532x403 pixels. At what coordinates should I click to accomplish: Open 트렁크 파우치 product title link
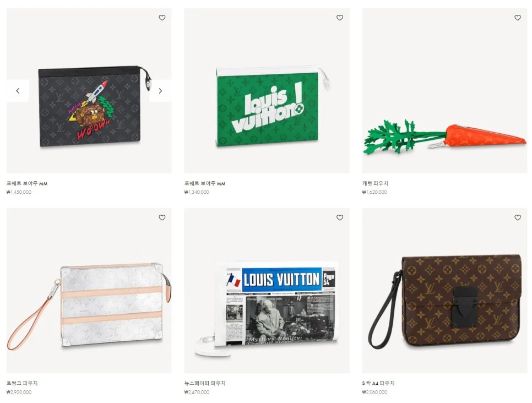(22, 383)
